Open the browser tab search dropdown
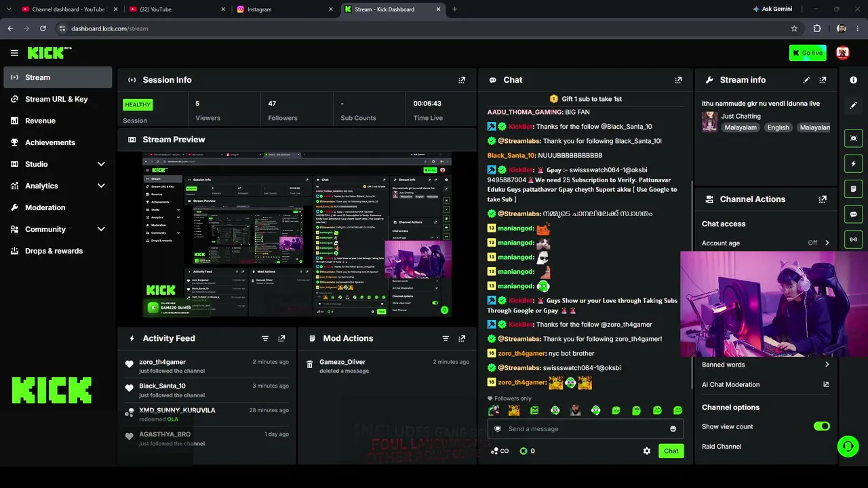Screen dimensions: 868x488 [9, 9]
